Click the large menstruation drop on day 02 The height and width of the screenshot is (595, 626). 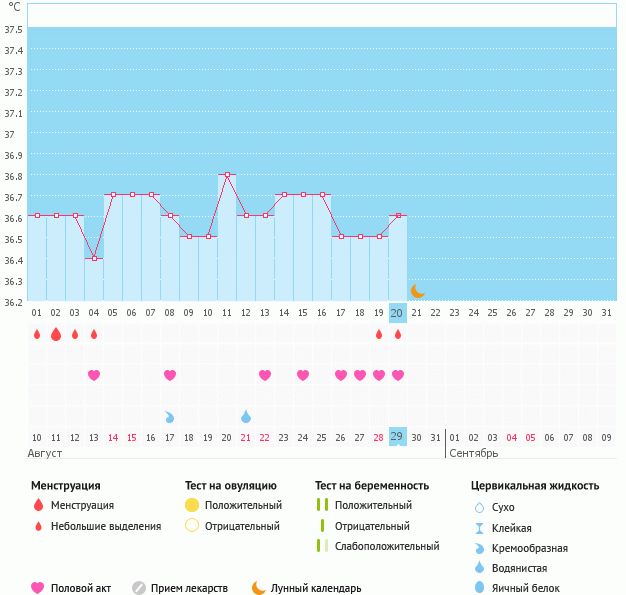56,334
